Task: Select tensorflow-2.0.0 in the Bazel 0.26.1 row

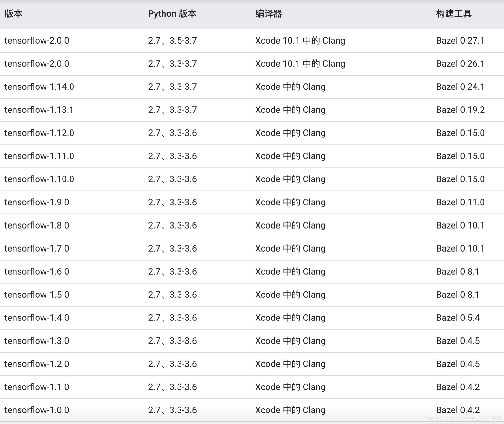Action: pos(37,64)
